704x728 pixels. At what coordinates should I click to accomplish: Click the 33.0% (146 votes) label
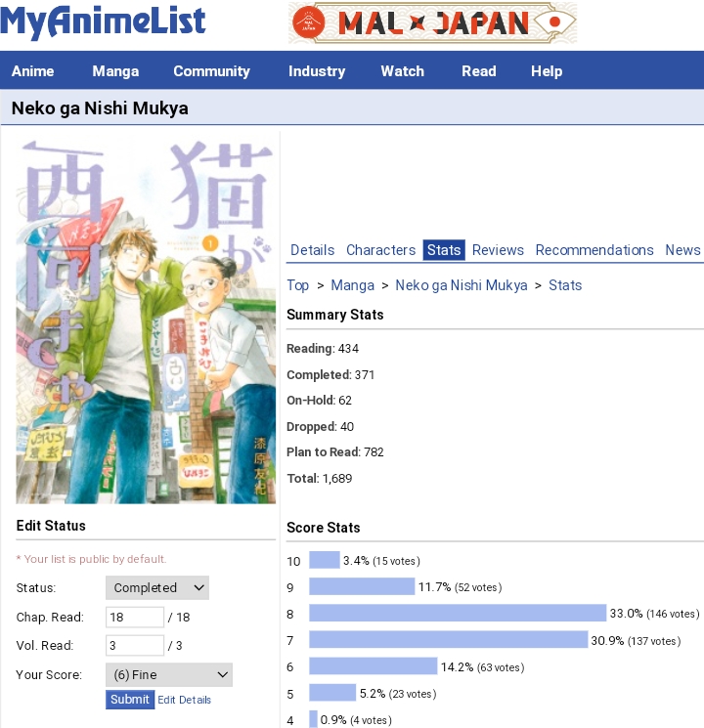654,614
